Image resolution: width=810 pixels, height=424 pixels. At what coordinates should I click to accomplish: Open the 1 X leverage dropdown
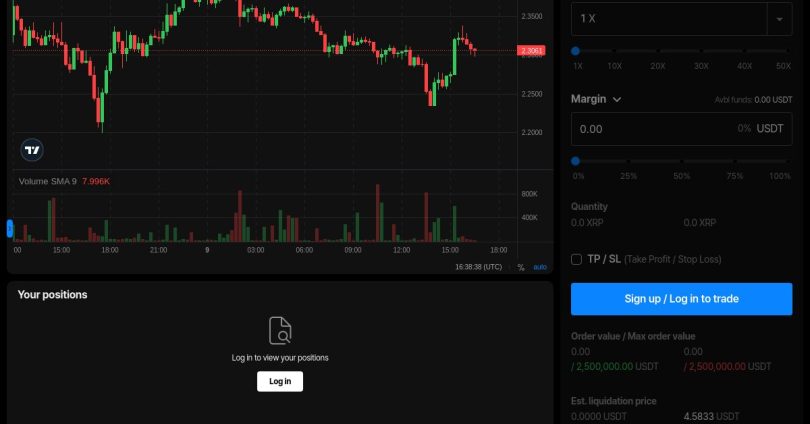pos(668,19)
